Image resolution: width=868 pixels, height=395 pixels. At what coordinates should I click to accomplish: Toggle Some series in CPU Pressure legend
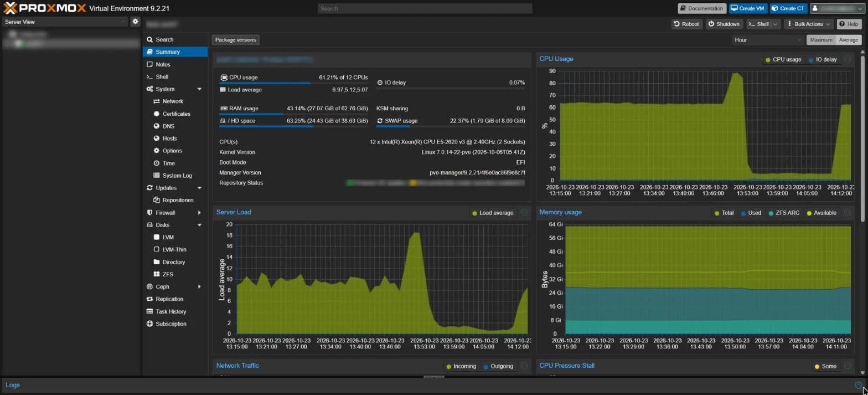point(825,366)
